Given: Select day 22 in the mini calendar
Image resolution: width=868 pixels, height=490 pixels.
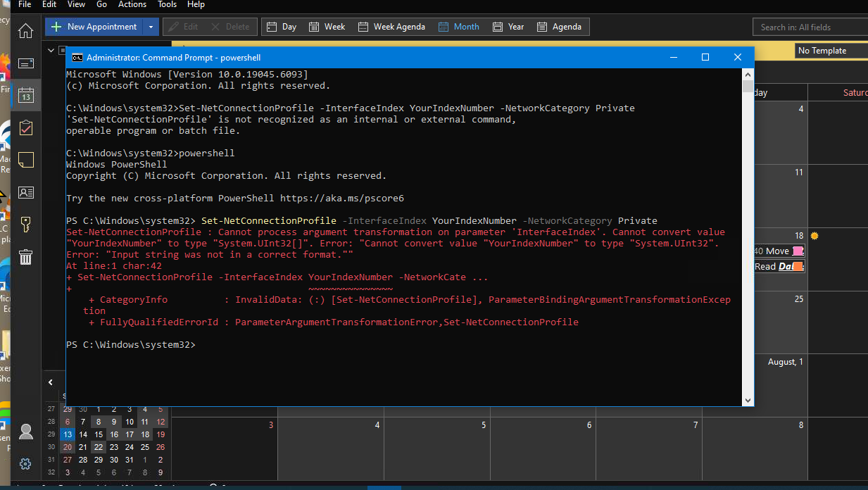Looking at the screenshot, I should pos(99,447).
